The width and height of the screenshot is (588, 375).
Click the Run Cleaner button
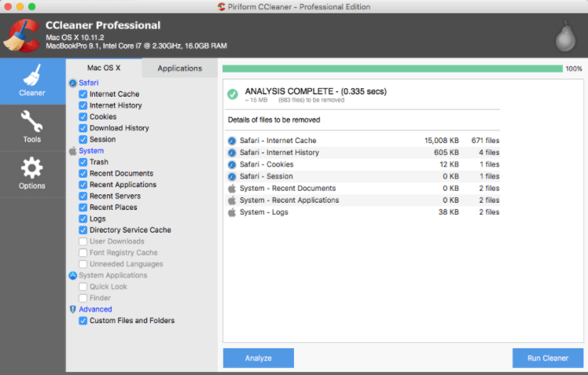click(548, 358)
